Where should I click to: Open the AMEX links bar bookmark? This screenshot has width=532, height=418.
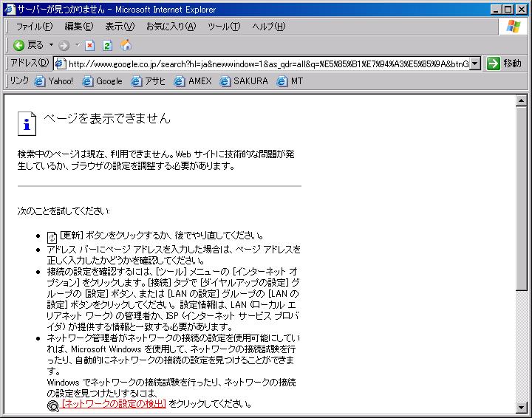click(193, 81)
